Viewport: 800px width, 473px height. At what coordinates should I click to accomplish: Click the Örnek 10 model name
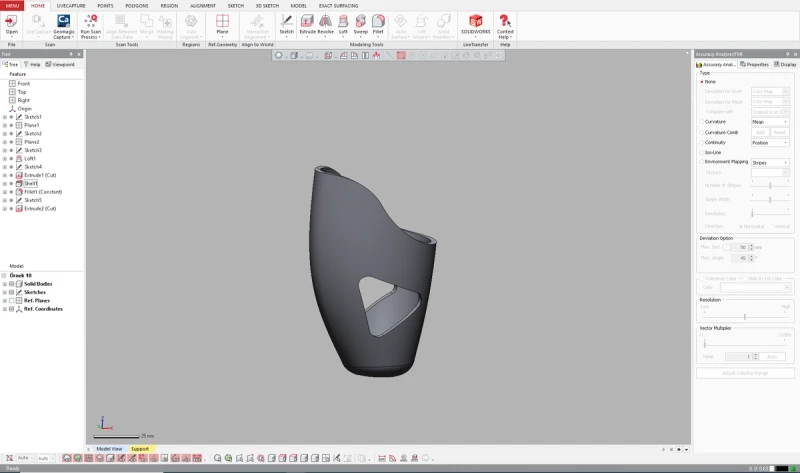coord(20,276)
